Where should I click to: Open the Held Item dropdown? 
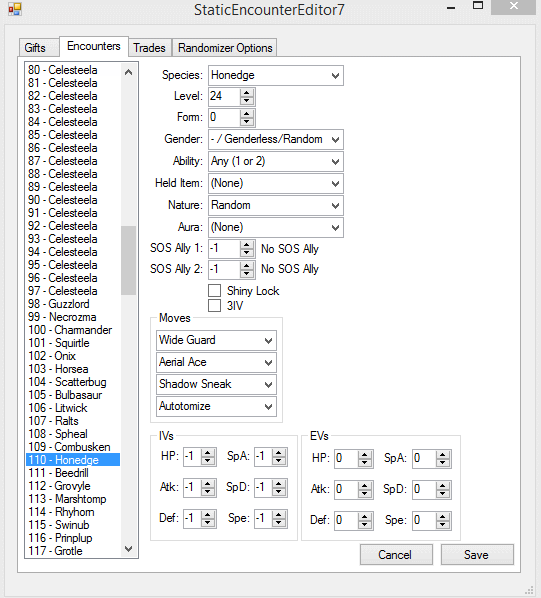pyautogui.click(x=276, y=183)
